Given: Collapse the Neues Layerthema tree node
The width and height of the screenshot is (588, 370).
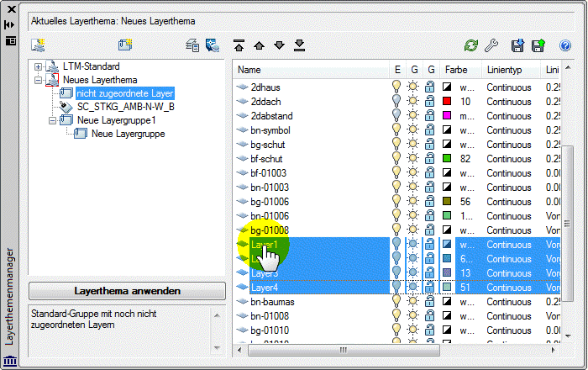Looking at the screenshot, I should (38, 80).
